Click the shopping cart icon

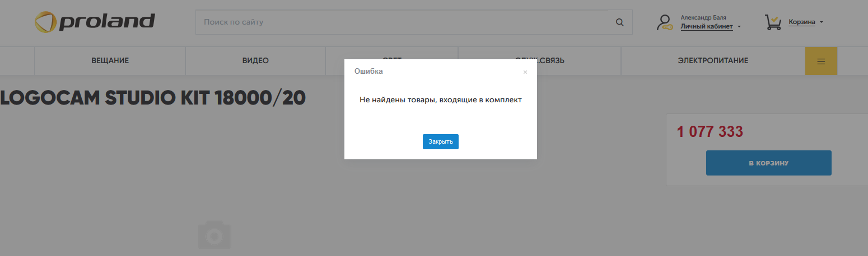[773, 22]
